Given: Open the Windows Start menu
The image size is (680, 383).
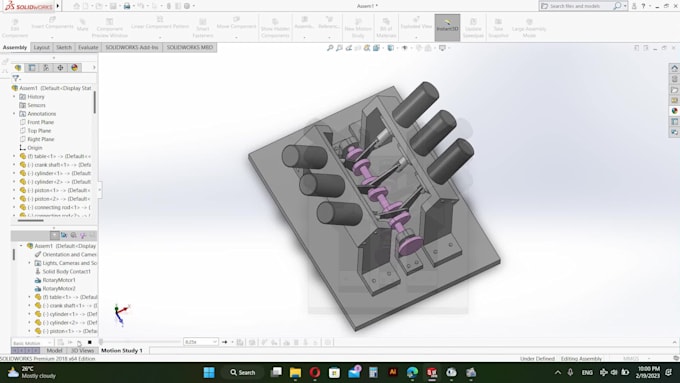Looking at the screenshot, I should (209, 373).
